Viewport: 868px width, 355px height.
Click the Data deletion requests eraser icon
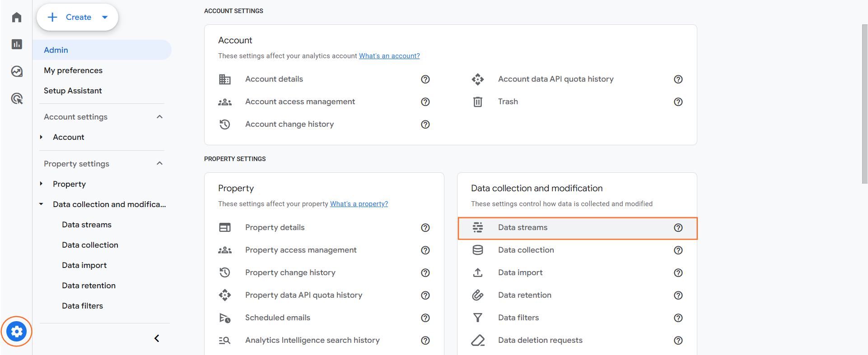pyautogui.click(x=478, y=340)
